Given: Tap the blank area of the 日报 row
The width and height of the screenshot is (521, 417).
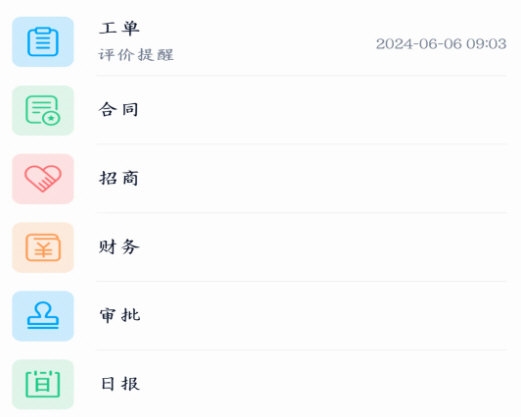Looking at the screenshot, I should 320,384.
